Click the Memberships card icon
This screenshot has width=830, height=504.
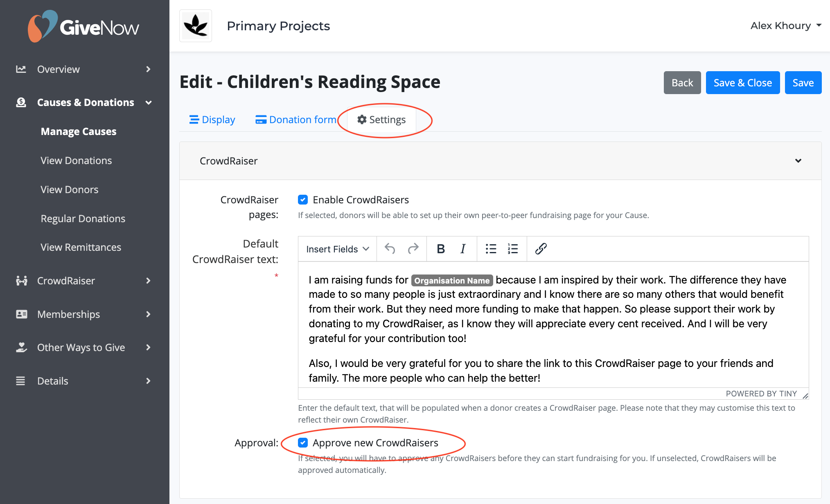(21, 314)
